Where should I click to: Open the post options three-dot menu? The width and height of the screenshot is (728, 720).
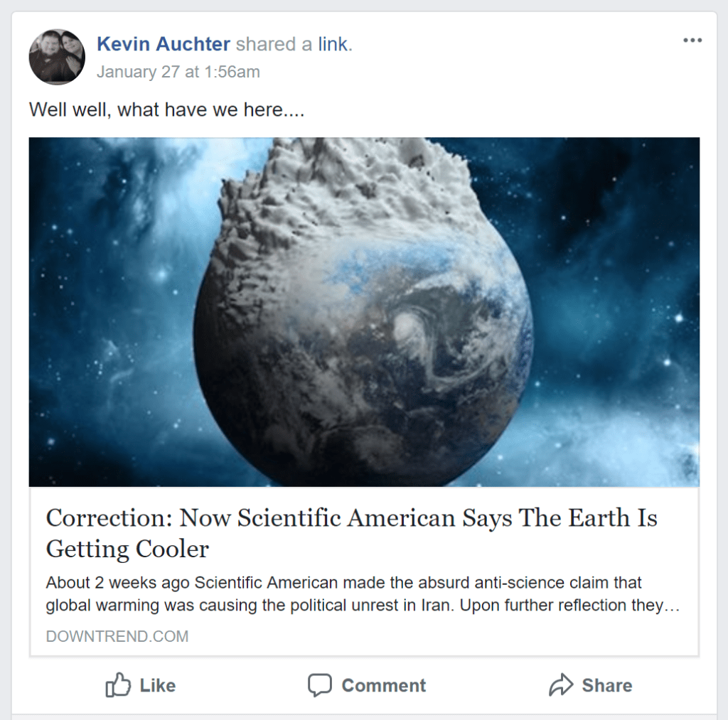click(x=692, y=41)
